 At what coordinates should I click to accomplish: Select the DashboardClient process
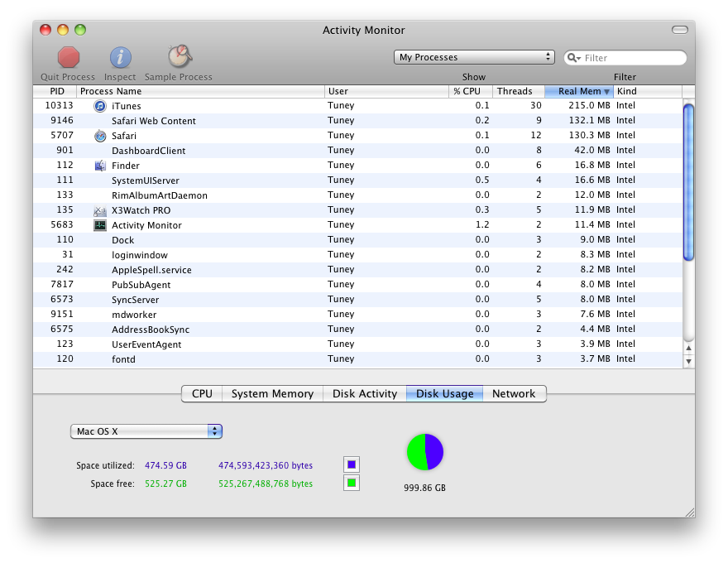tap(357, 151)
